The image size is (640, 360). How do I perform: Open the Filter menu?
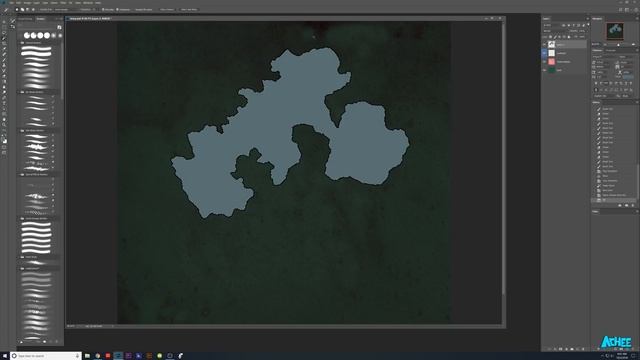click(63, 2)
